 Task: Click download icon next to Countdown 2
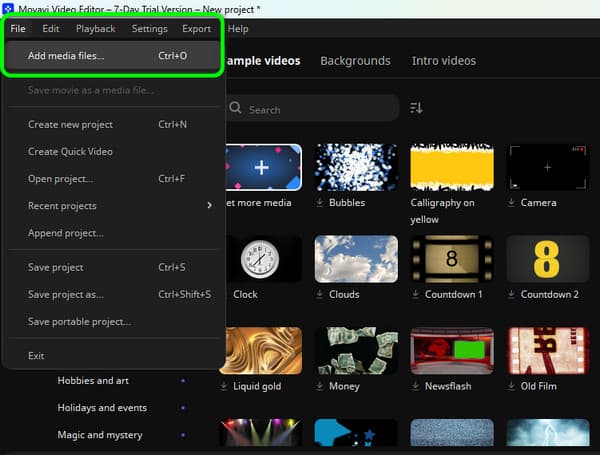511,294
